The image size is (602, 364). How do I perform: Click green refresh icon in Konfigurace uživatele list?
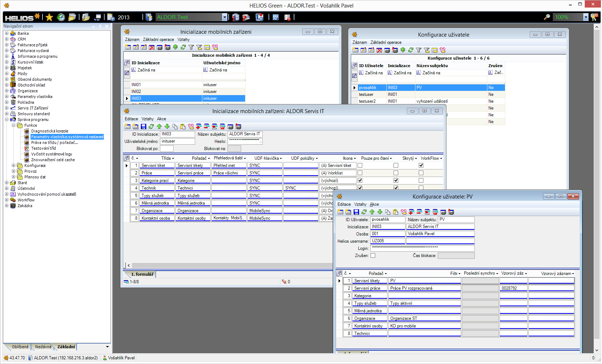point(411,50)
